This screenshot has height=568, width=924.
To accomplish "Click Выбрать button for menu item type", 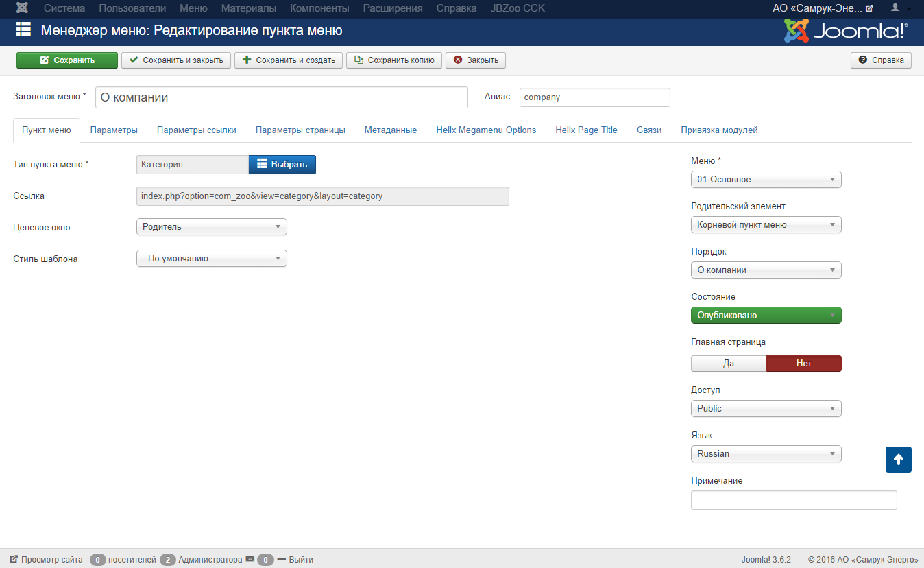I will pyautogui.click(x=282, y=165).
